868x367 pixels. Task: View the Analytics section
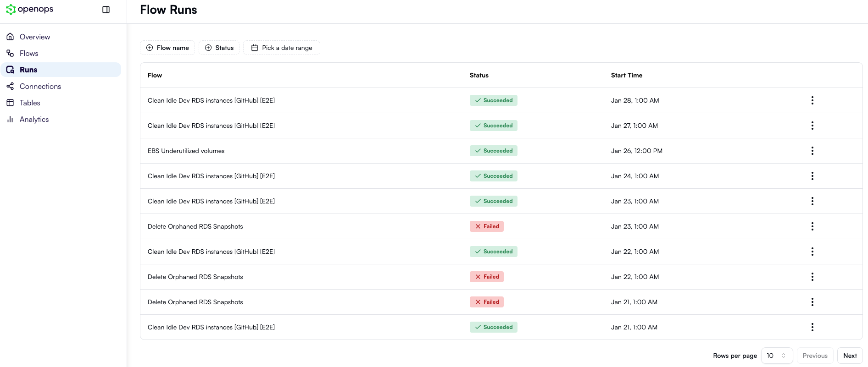(x=61, y=119)
